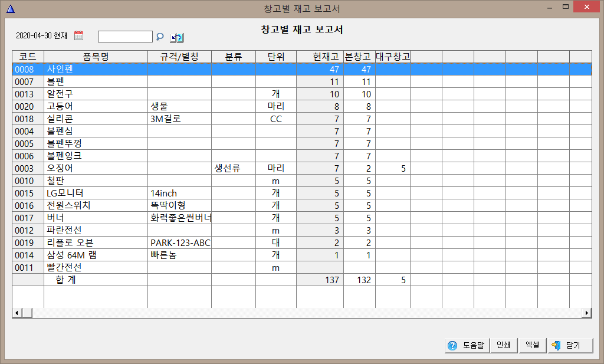
Task: Click the total 본창고 value 132
Action: (x=359, y=280)
